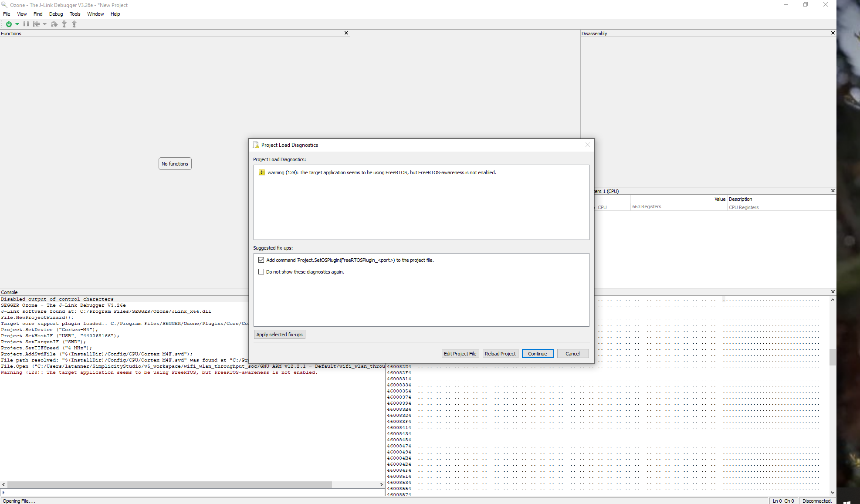Image resolution: width=860 pixels, height=504 pixels.
Task: Click the Step Into down-arrow icon
Action: 64,24
